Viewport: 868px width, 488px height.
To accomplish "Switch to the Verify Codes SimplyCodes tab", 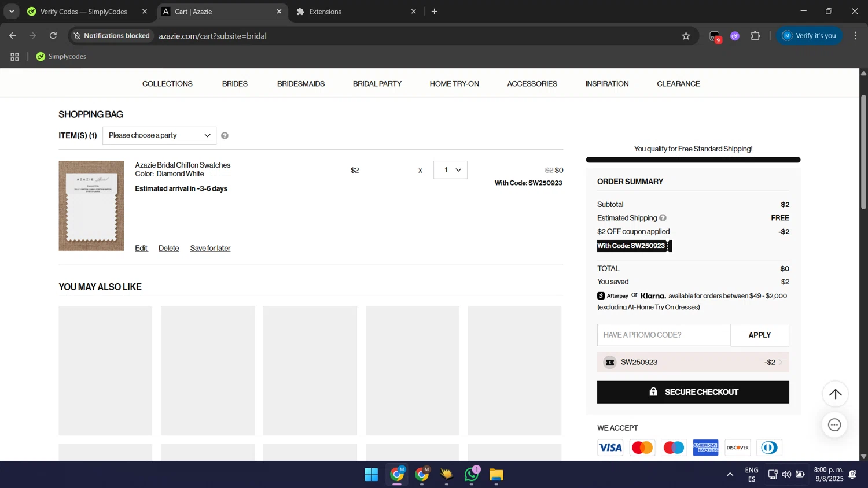I will 83,12.
